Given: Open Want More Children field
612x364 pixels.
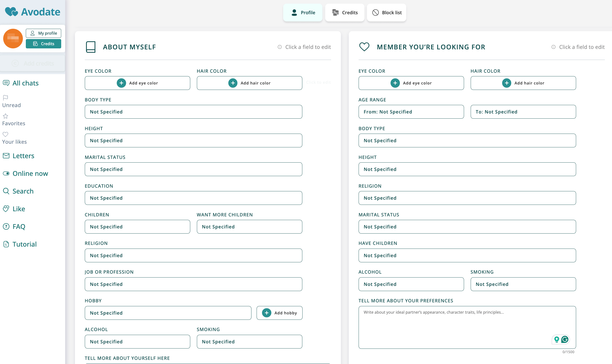Looking at the screenshot, I should 249,227.
